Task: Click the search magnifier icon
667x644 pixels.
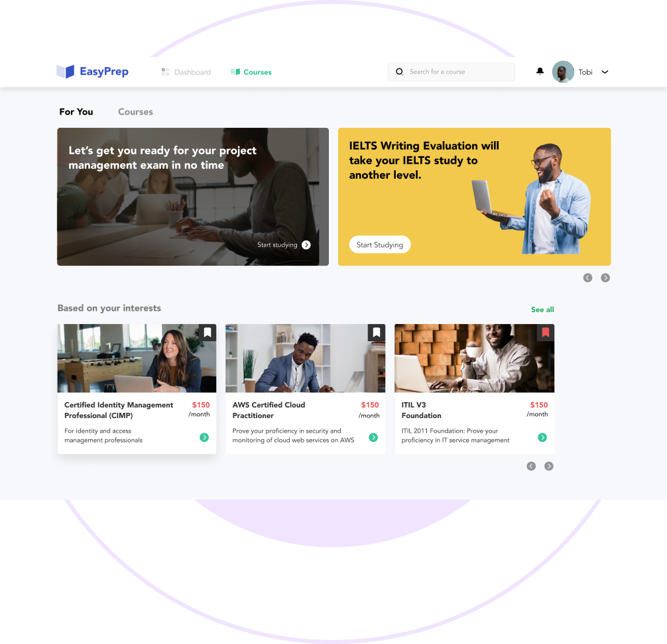Action: pos(399,72)
